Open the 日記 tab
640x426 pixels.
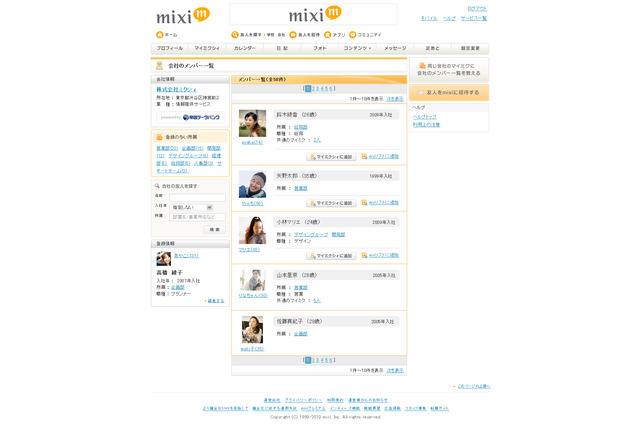point(282,48)
